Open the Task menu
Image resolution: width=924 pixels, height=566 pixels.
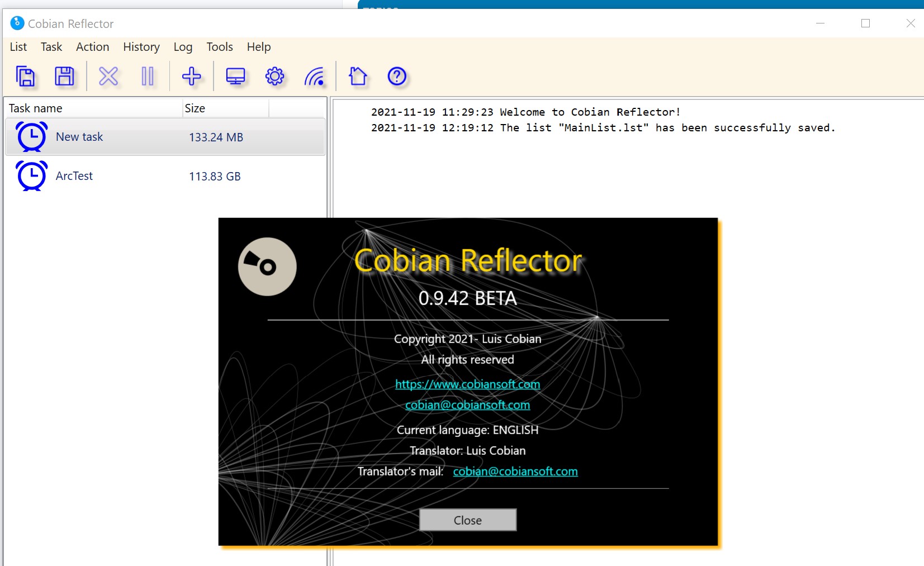tap(51, 47)
